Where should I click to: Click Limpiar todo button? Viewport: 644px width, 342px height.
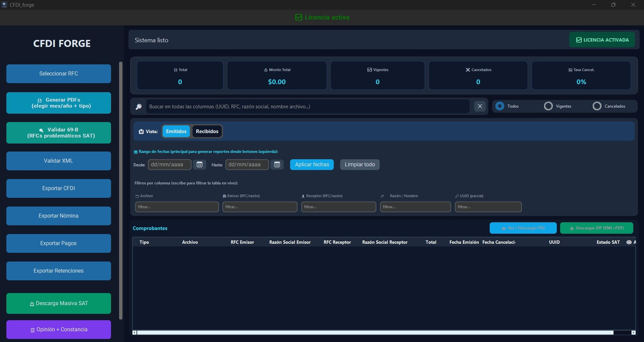[360, 164]
